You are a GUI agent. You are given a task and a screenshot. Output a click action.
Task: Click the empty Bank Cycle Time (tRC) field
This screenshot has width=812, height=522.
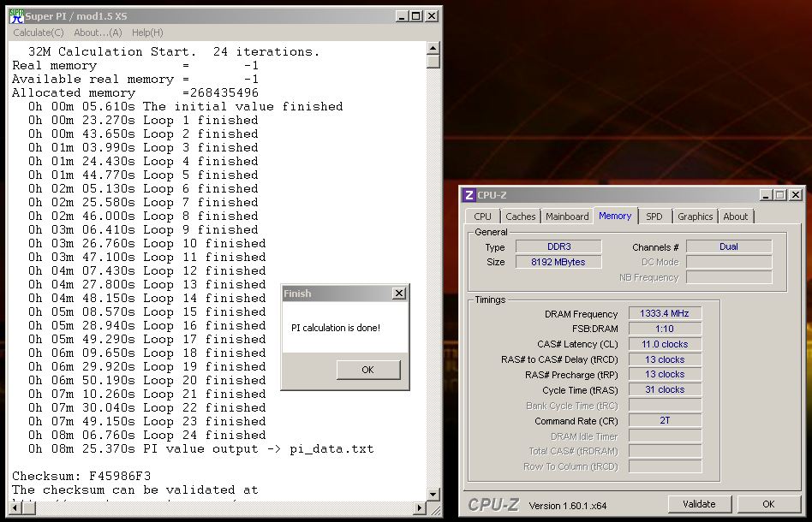[x=665, y=405]
